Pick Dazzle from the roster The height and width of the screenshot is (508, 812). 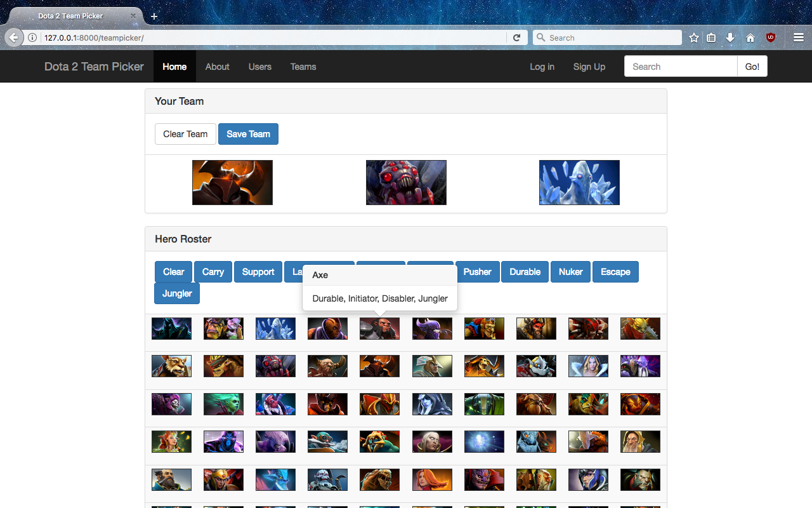point(171,404)
